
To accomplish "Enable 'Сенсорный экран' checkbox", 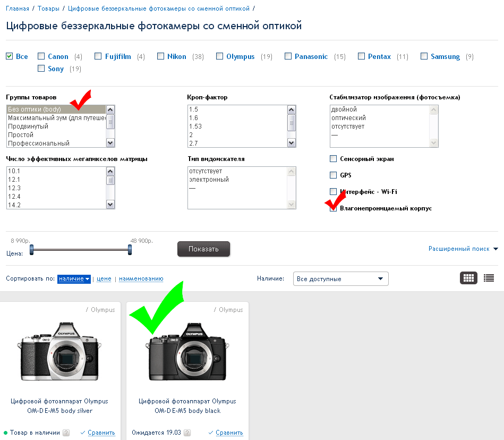I will click(334, 158).
